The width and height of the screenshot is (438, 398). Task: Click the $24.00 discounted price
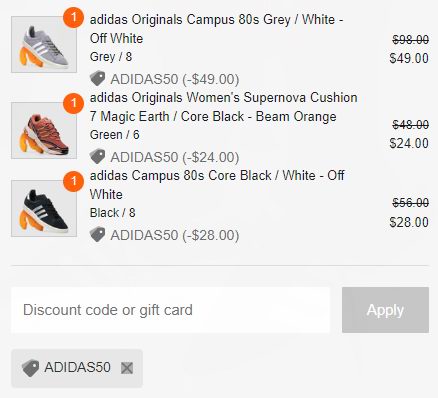(x=409, y=144)
